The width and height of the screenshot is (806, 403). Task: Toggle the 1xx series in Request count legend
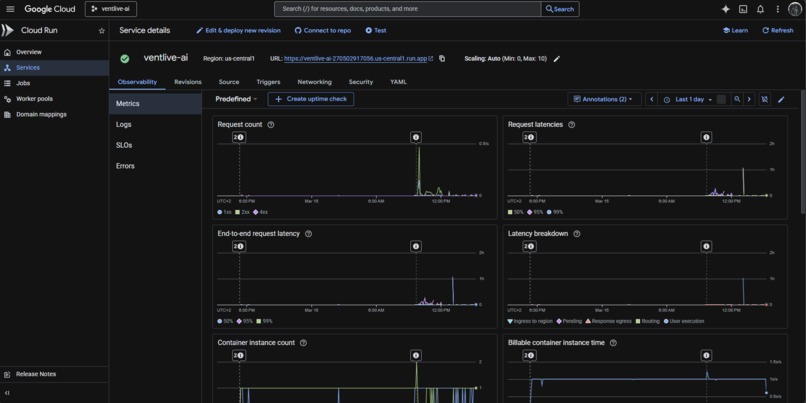pos(224,212)
